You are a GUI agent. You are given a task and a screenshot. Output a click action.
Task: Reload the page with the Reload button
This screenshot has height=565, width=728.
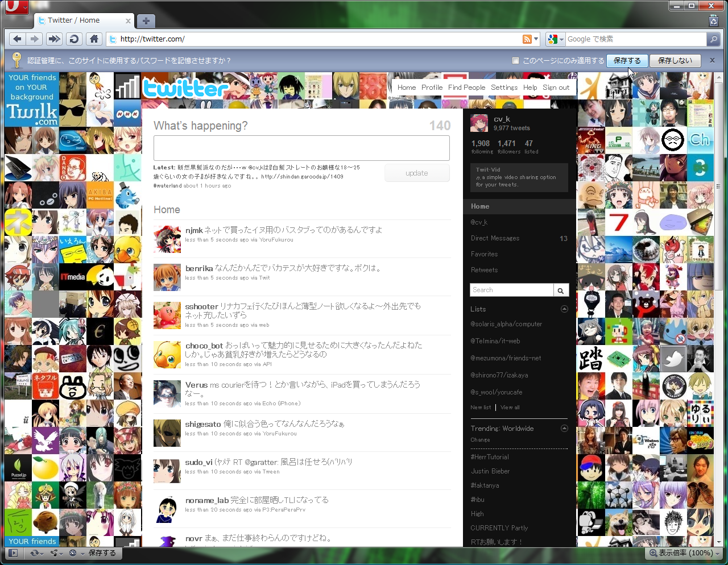tap(73, 39)
